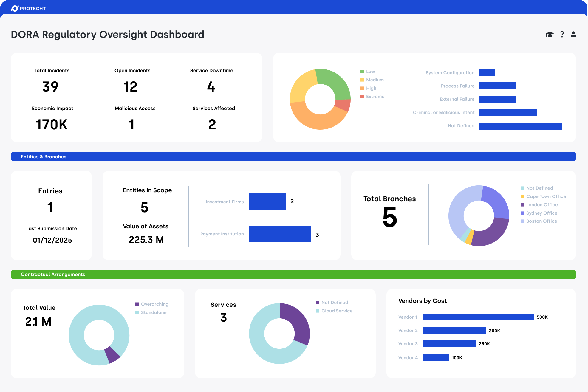Open the graduation cap training icon
The image size is (588, 392).
tap(550, 35)
